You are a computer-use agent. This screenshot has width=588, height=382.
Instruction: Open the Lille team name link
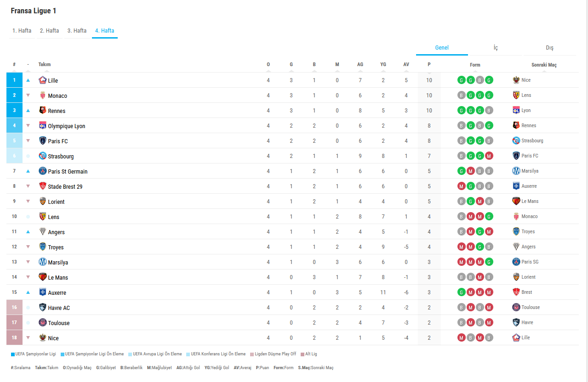pos(53,80)
